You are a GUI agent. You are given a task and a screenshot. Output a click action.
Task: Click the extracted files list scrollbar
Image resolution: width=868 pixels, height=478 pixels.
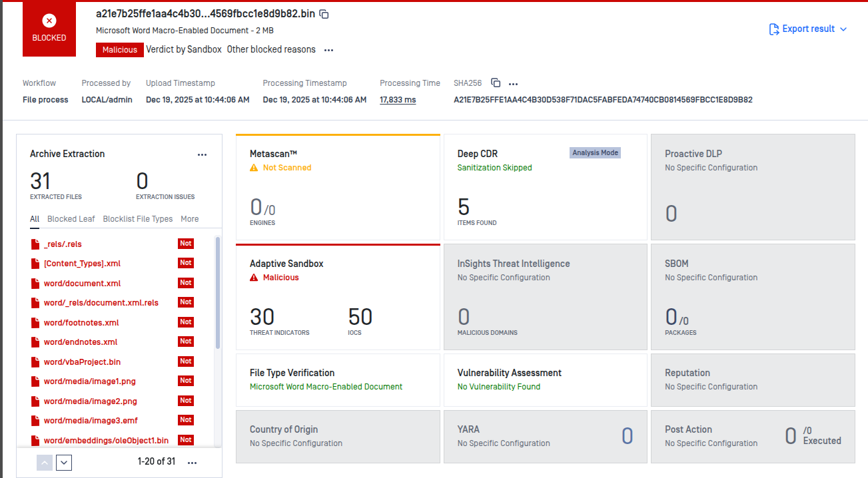click(217, 293)
